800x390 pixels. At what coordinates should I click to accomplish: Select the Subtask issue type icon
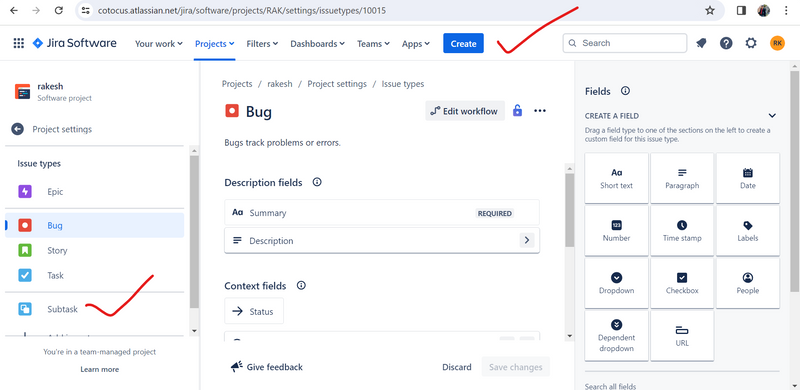click(24, 309)
